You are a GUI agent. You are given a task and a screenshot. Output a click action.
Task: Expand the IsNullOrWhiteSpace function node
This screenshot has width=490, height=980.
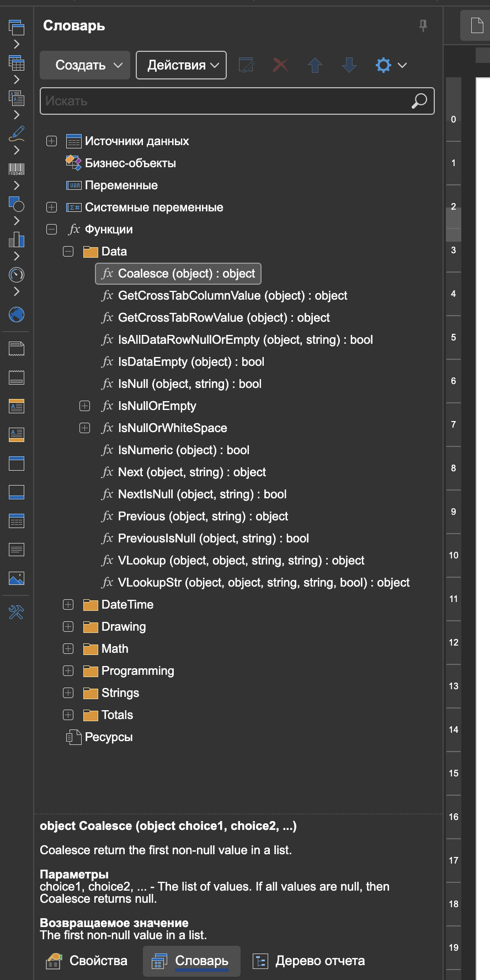pos(84,428)
